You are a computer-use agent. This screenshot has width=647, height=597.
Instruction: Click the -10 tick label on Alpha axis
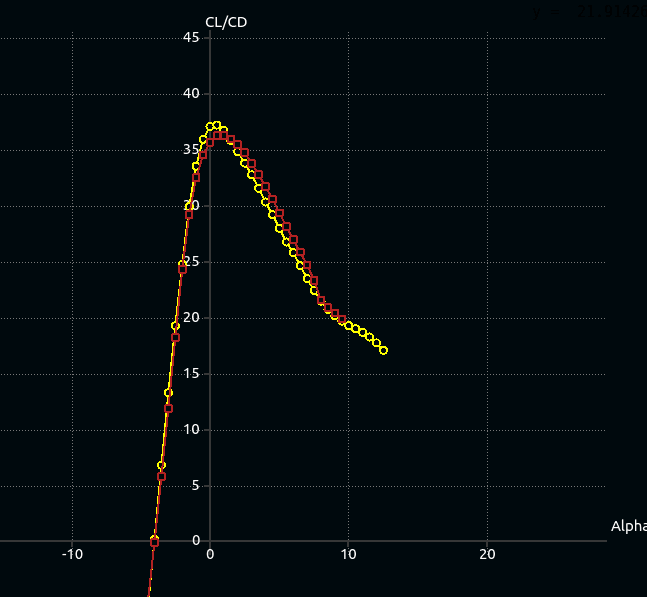pos(72,554)
